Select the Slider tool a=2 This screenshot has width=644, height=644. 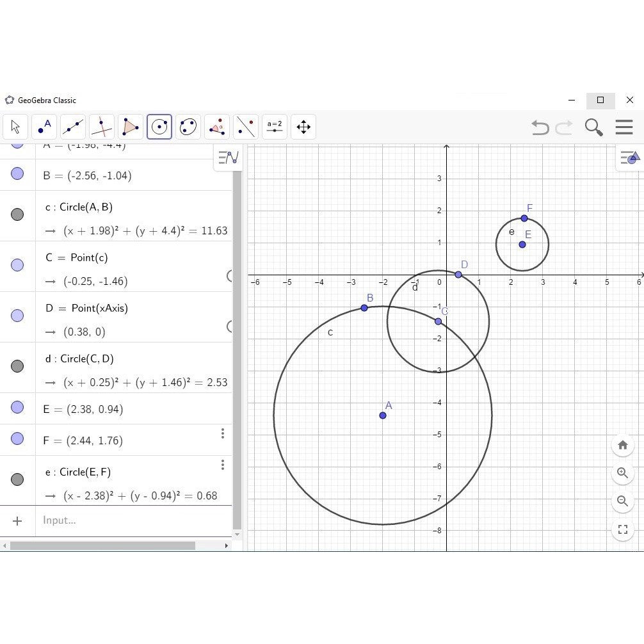pyautogui.click(x=274, y=127)
